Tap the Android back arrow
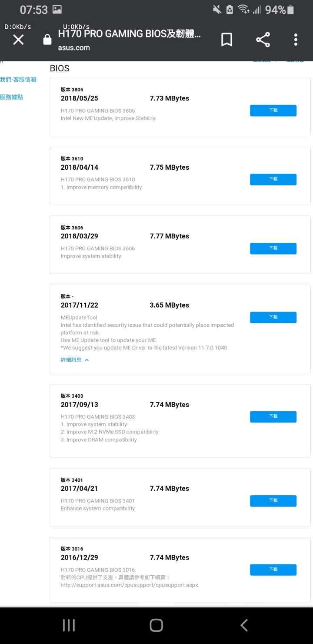Image resolution: width=313 pixels, height=644 pixels. [x=244, y=625]
